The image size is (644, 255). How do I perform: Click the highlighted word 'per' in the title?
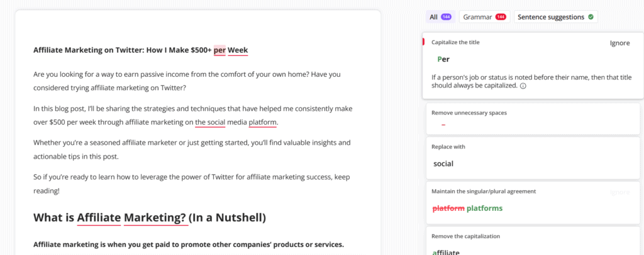click(x=219, y=49)
